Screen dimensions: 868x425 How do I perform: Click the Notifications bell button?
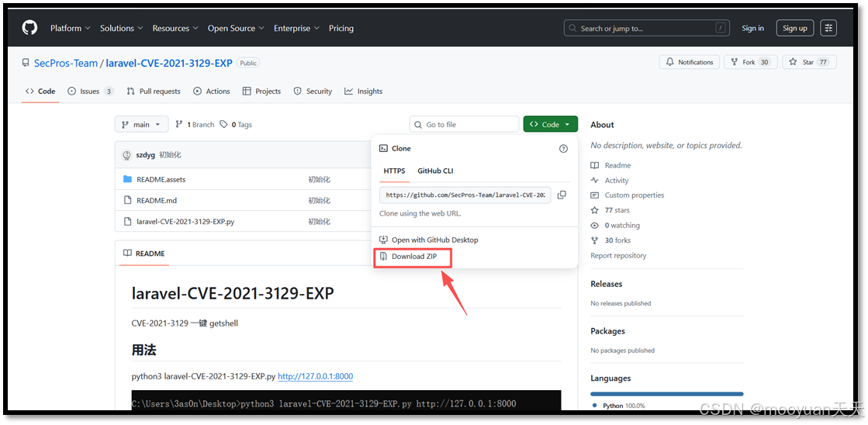(689, 62)
